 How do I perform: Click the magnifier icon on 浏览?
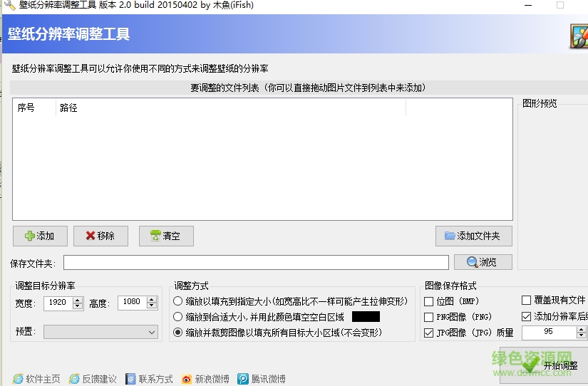point(472,262)
